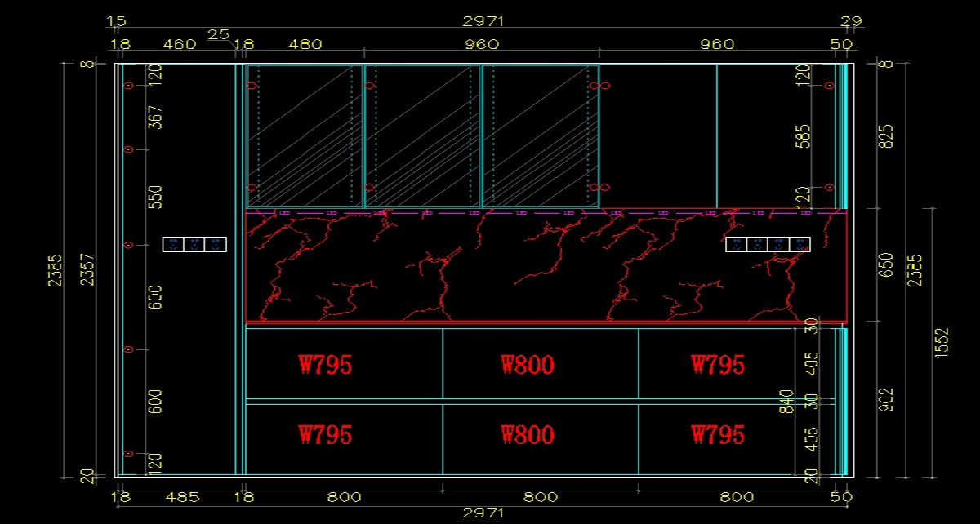Select the W800 label in lower drawer row

(x=528, y=434)
